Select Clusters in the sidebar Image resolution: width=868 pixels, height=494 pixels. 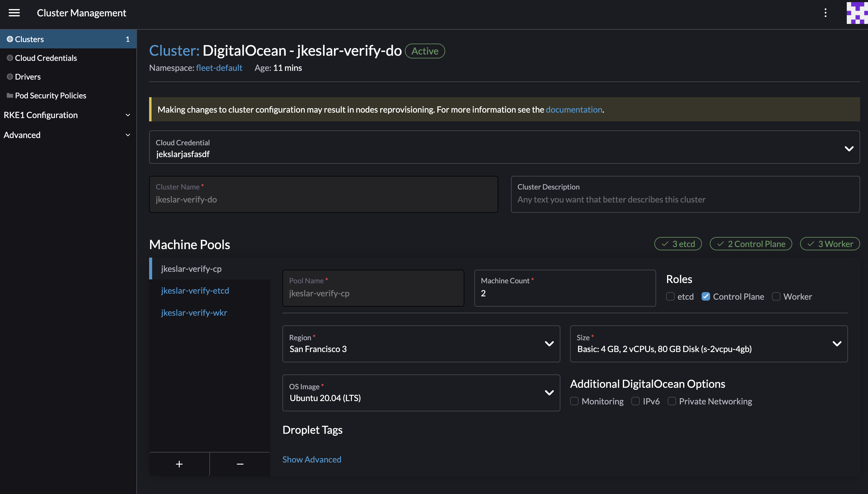29,39
